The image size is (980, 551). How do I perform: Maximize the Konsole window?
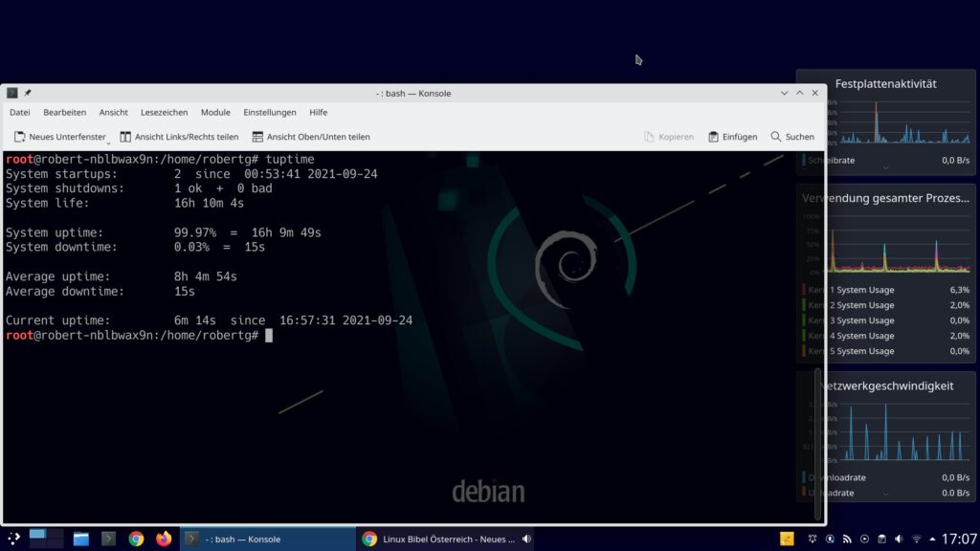800,93
